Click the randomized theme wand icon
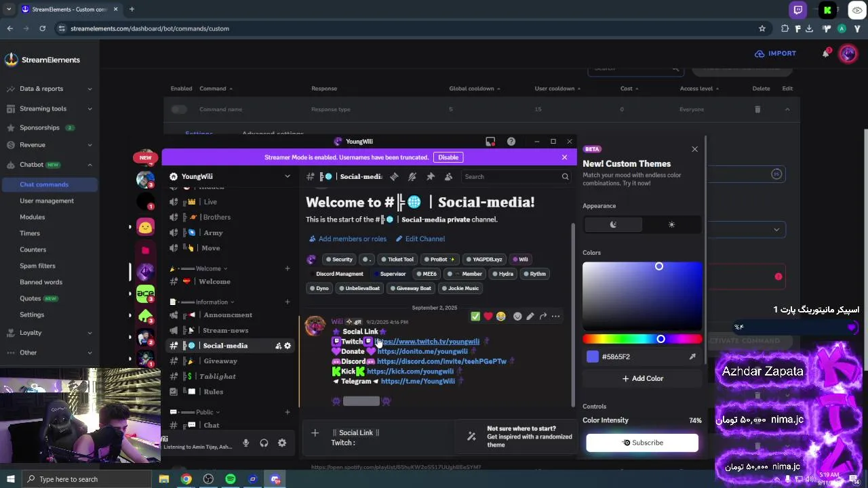The image size is (868, 488). [x=471, y=436]
